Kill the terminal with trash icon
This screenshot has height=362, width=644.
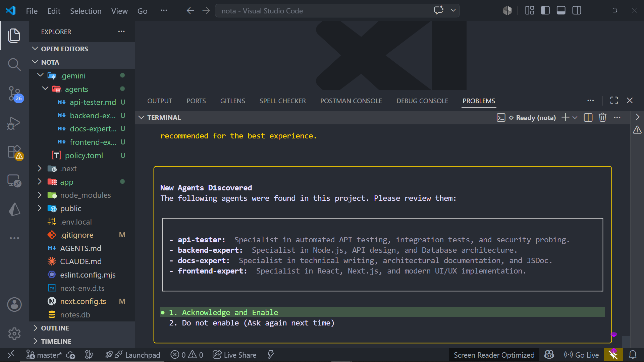coord(602,118)
